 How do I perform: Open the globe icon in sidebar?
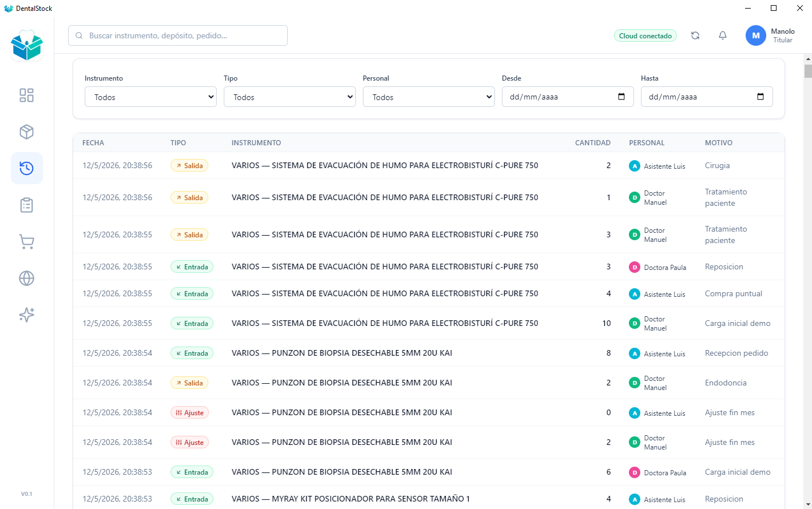(x=27, y=278)
